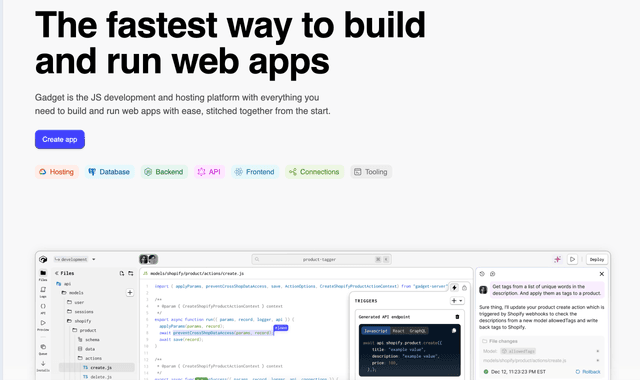Viewport: 640px width, 380px height.
Task: Close the assistant chat panel
Action: point(601,274)
